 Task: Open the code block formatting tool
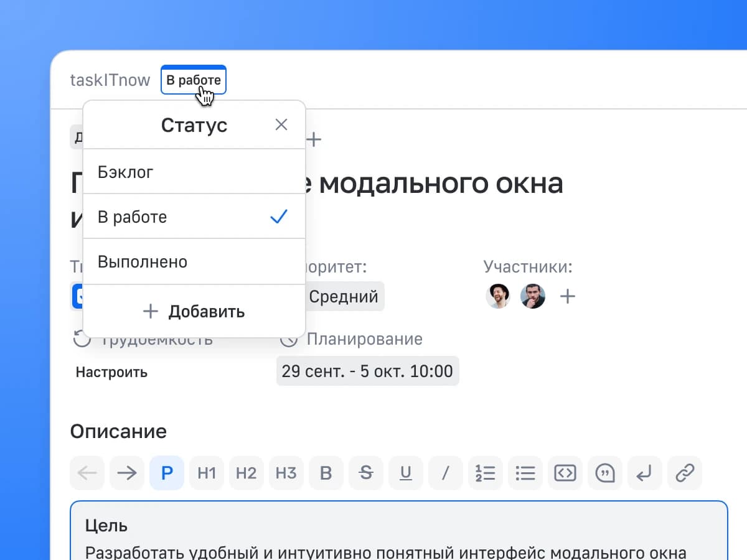(x=565, y=473)
